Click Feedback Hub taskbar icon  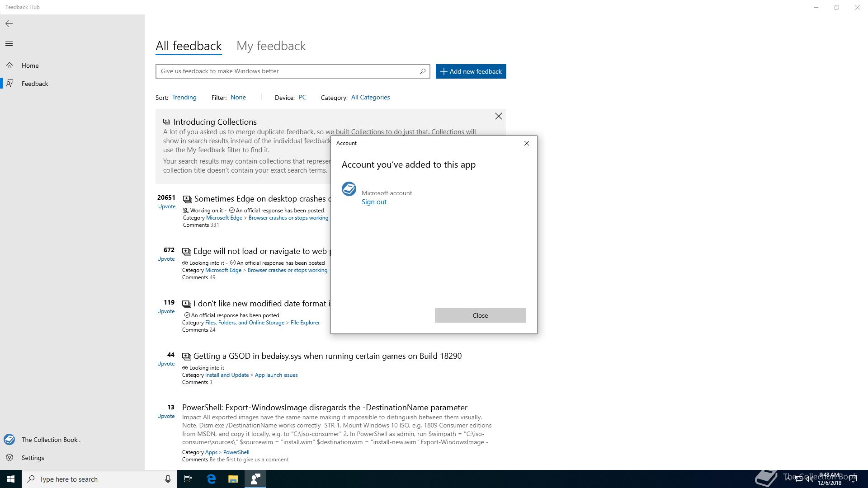[x=255, y=479]
